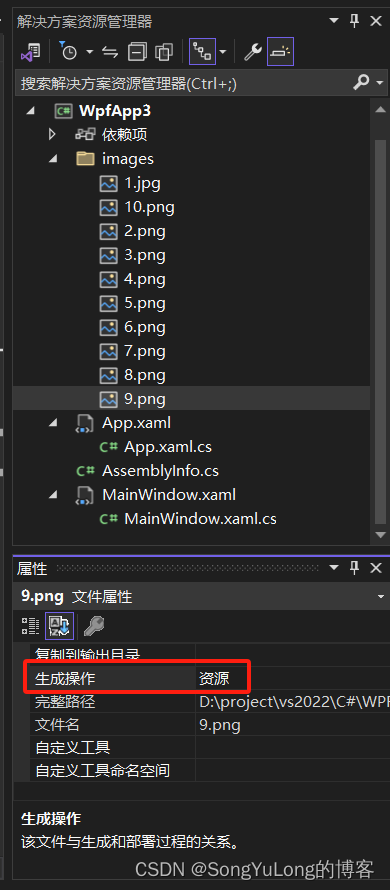Image resolution: width=390 pixels, height=890 pixels.
Task: Click the image icon of 6.png
Action: 108,327
